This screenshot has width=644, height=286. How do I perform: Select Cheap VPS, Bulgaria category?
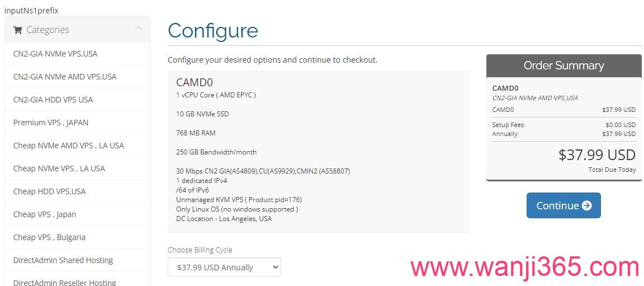pyautogui.click(x=50, y=237)
